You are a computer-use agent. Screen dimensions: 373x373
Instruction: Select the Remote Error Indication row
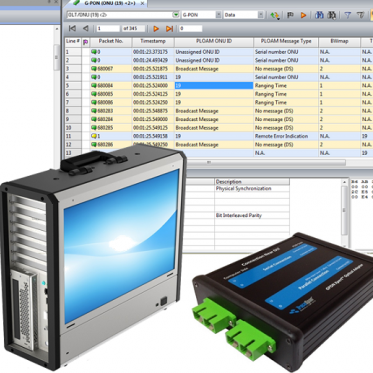(219, 136)
